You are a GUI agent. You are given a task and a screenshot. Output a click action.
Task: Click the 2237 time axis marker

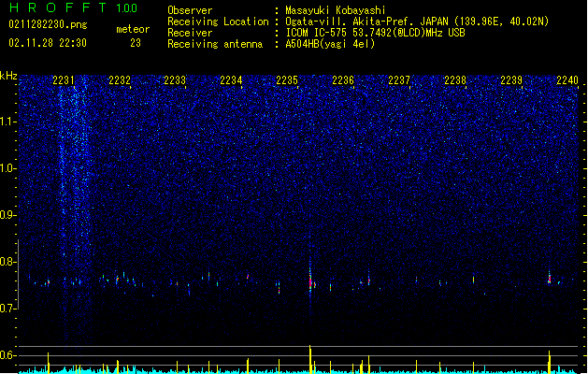pyautogui.click(x=399, y=80)
